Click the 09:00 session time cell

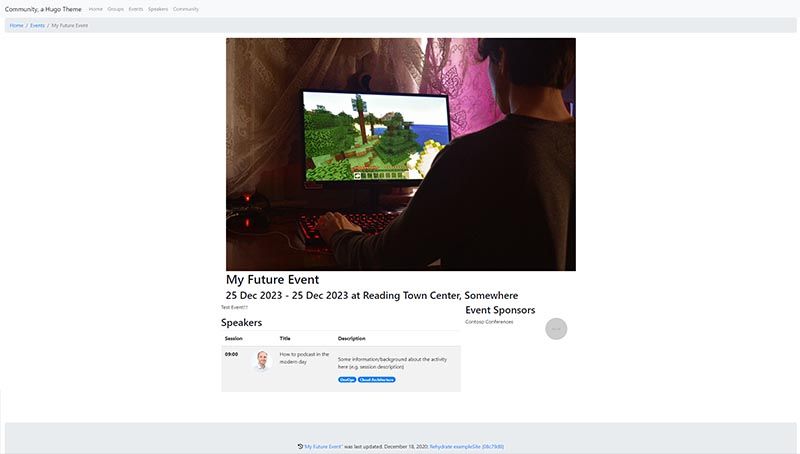coord(231,354)
